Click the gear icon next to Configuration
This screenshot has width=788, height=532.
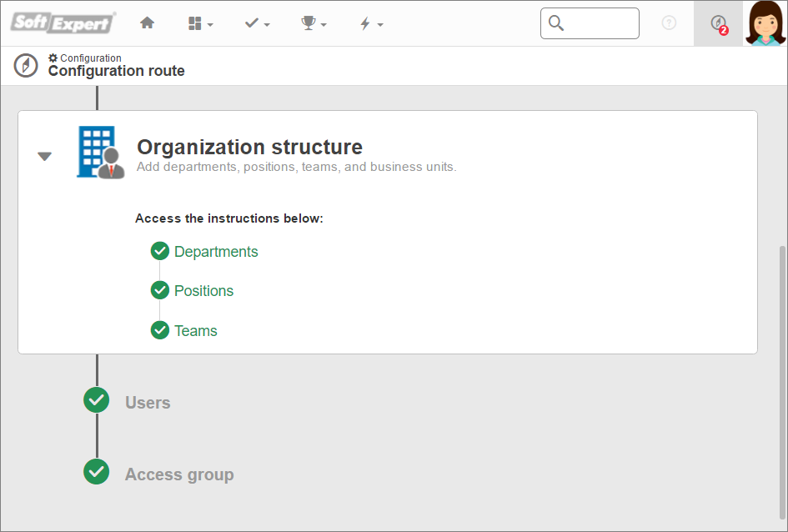point(53,58)
